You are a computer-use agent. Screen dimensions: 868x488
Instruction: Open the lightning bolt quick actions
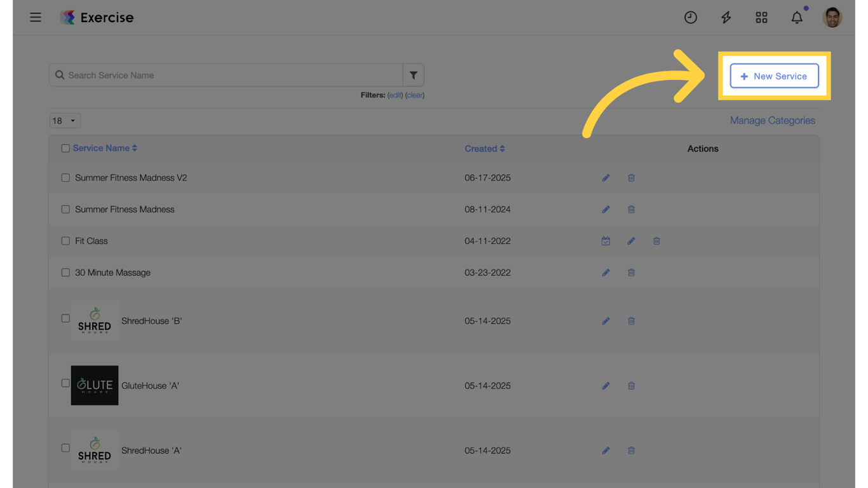coord(726,18)
